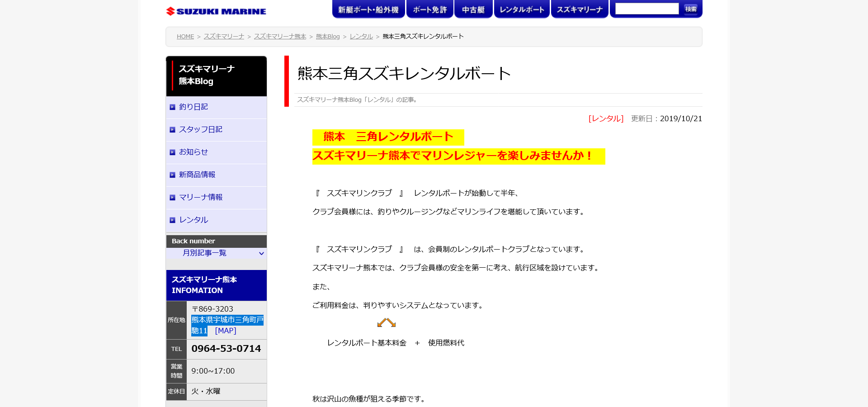Screen dimensions: 868x407
Task: Open スズキマリーナ nav tab
Action: [x=580, y=9]
